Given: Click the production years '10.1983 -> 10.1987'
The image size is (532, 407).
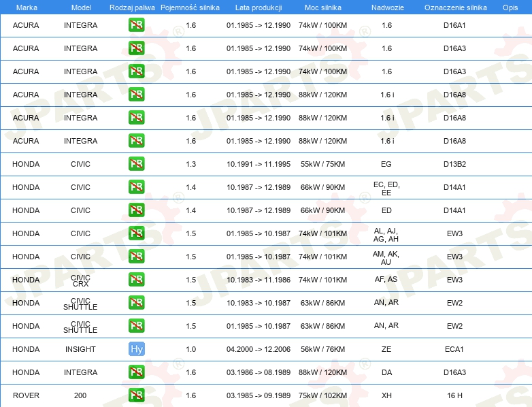Looking at the screenshot, I should pos(259,303).
